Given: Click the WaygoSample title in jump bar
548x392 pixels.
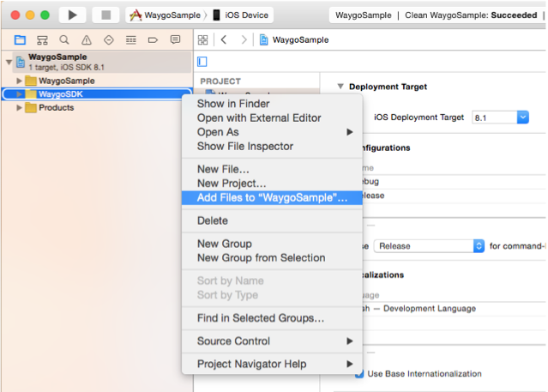Looking at the screenshot, I should [300, 39].
